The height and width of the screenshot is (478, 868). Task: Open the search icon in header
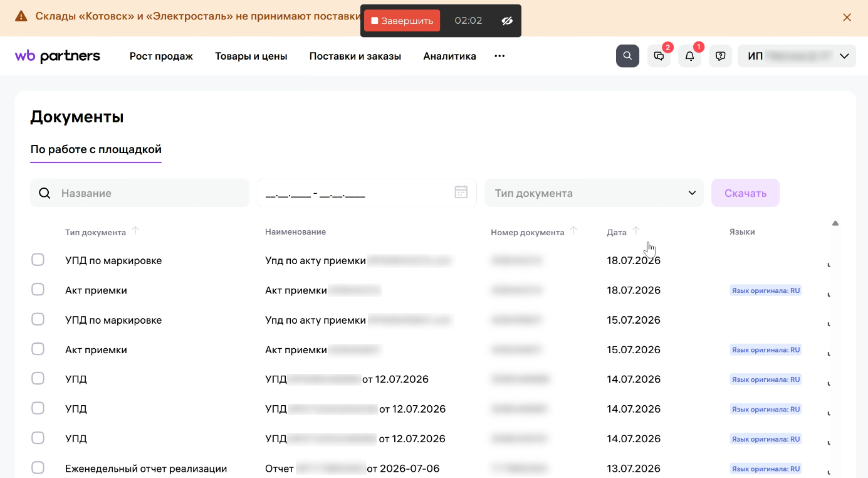(627, 56)
